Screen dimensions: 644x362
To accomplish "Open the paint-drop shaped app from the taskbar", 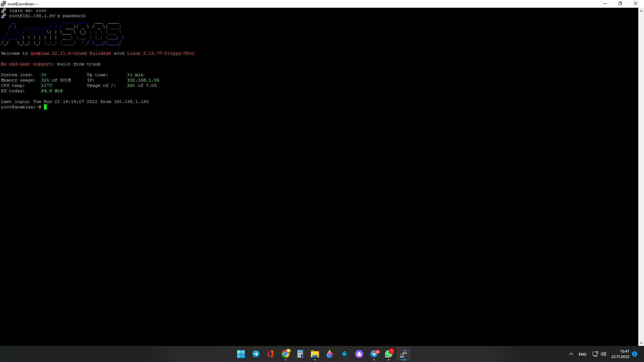I will point(329,354).
